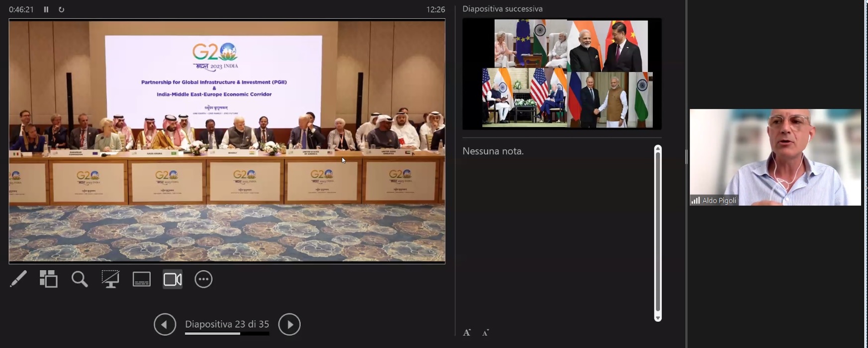The height and width of the screenshot is (348, 868).
Task: Click the 'Aldo Pigoli' name label
Action: 719,201
